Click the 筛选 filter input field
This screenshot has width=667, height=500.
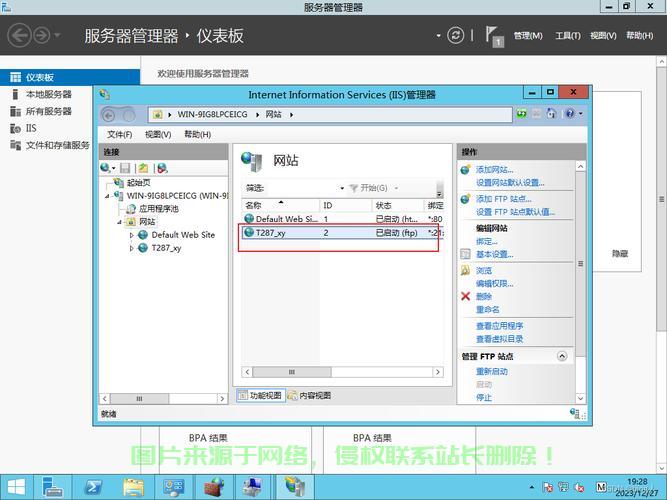302,188
